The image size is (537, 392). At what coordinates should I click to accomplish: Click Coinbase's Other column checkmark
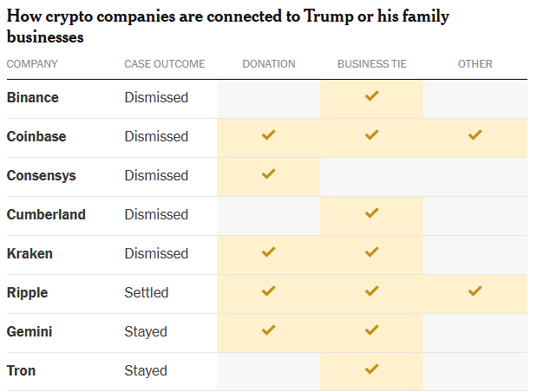click(475, 135)
